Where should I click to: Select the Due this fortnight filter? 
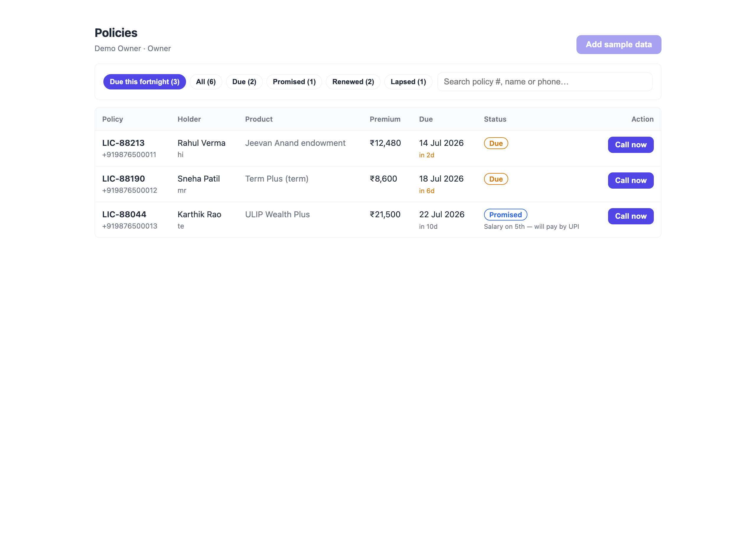click(x=144, y=82)
